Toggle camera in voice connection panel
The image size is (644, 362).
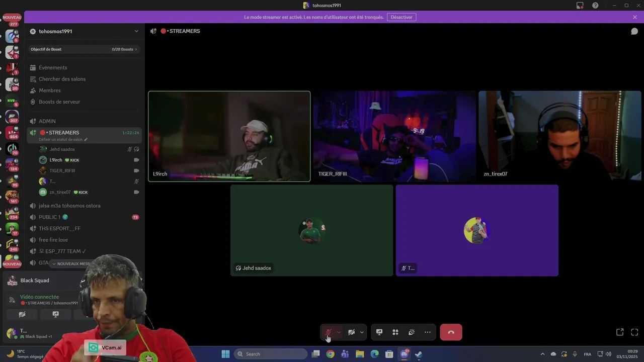click(x=22, y=314)
